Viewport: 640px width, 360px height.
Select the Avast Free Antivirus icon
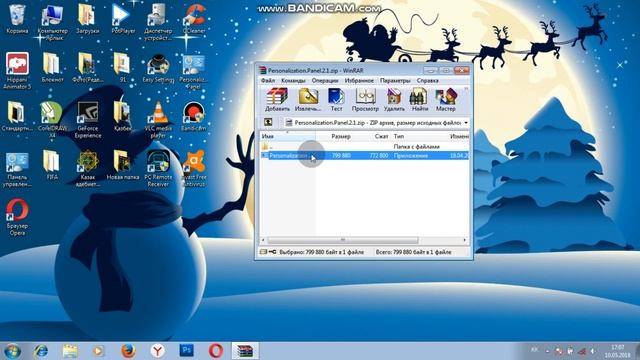[194, 169]
